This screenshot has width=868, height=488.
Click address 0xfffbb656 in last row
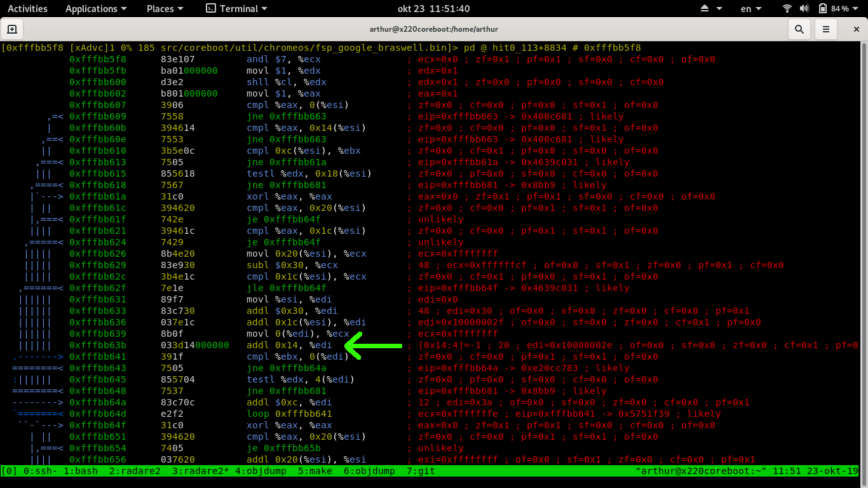click(x=98, y=459)
